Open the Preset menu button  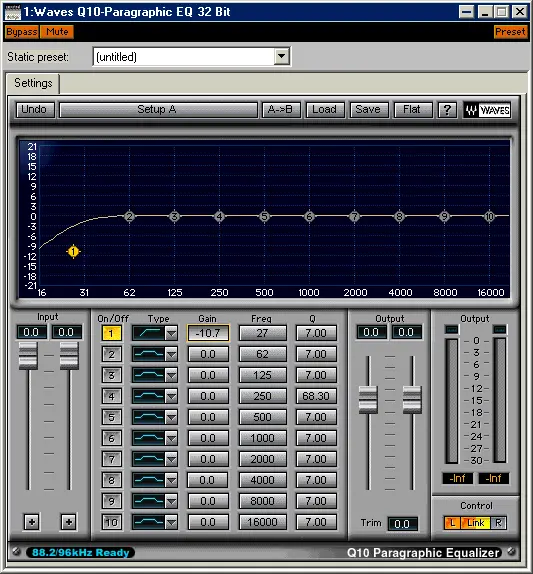coord(510,32)
